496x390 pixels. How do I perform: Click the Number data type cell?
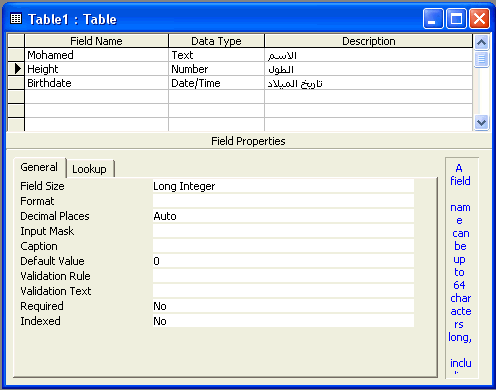click(216, 69)
